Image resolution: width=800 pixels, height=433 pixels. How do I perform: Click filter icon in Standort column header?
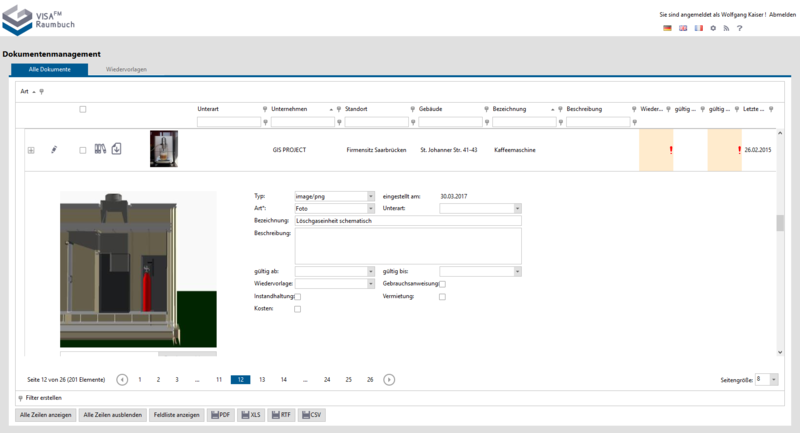click(x=413, y=109)
